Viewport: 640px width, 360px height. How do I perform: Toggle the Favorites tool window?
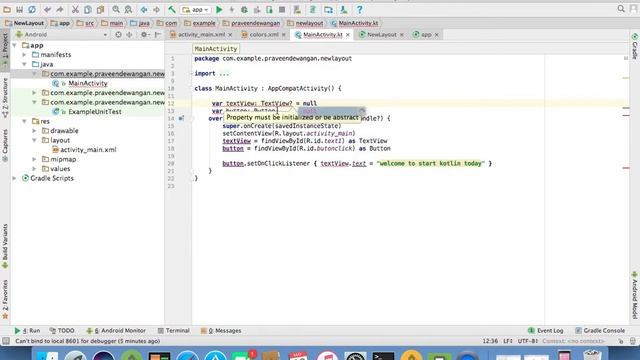(x=5, y=299)
